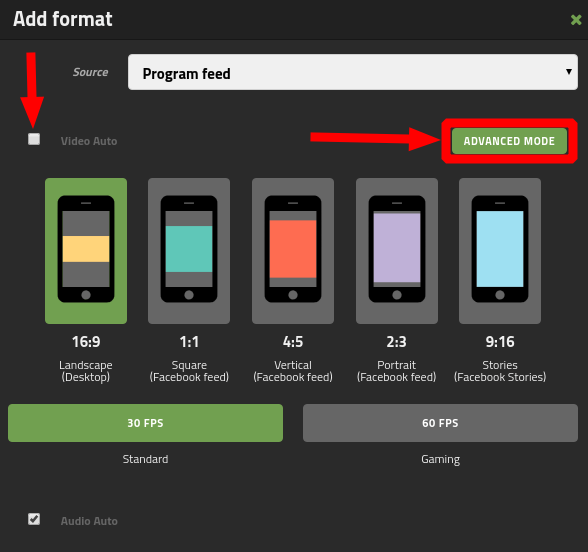Select 30 FPS Standard frame rate

point(146,423)
